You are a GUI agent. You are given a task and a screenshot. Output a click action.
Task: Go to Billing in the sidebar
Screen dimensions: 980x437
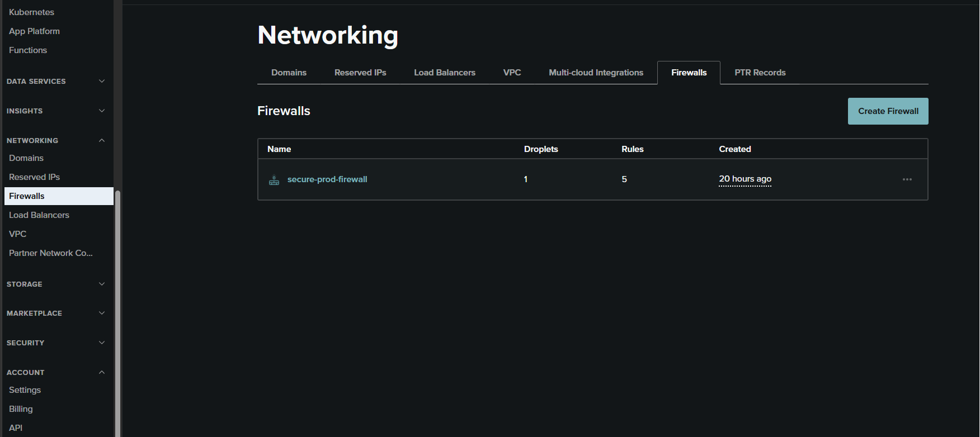[21, 409]
